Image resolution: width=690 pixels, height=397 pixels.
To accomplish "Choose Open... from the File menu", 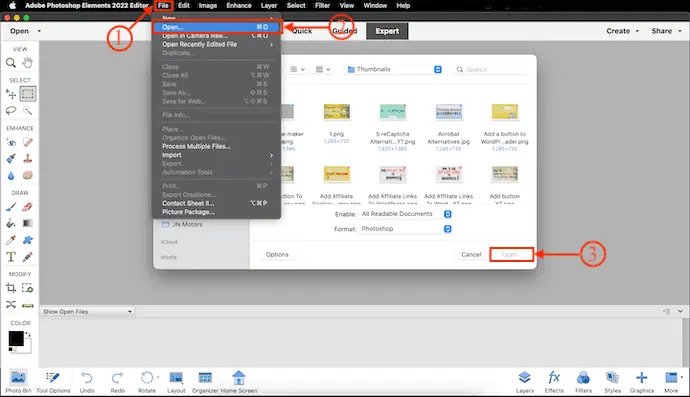I will click(216, 27).
